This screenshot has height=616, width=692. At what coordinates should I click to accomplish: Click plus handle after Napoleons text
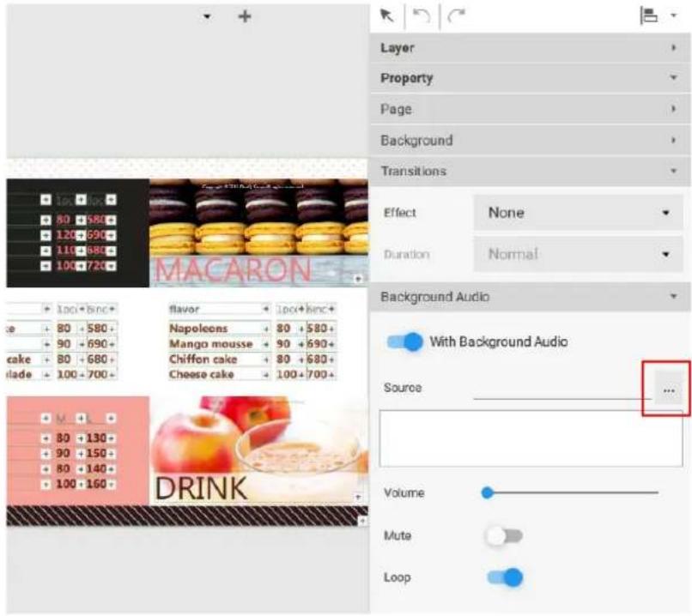[265, 329]
